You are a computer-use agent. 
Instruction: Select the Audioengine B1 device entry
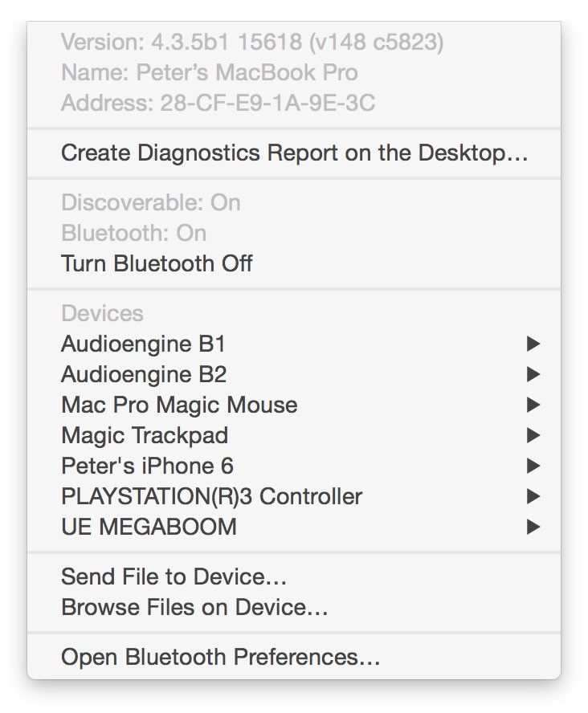click(x=143, y=344)
